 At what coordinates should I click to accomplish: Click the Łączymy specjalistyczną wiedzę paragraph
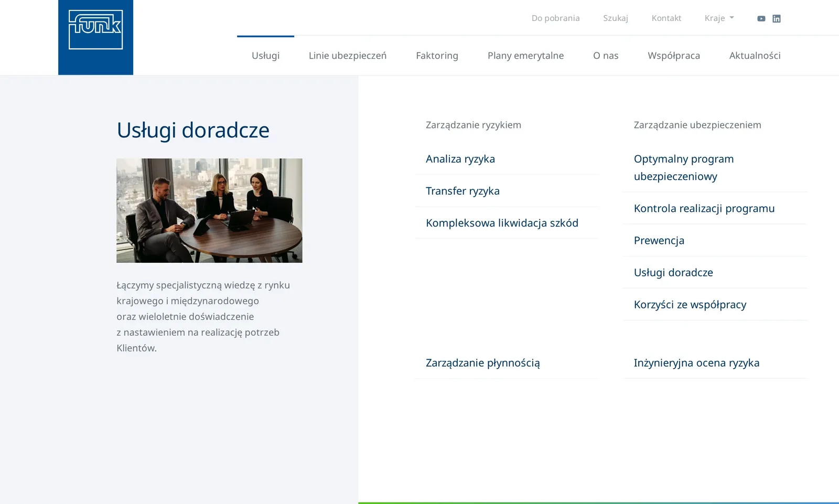(x=203, y=316)
